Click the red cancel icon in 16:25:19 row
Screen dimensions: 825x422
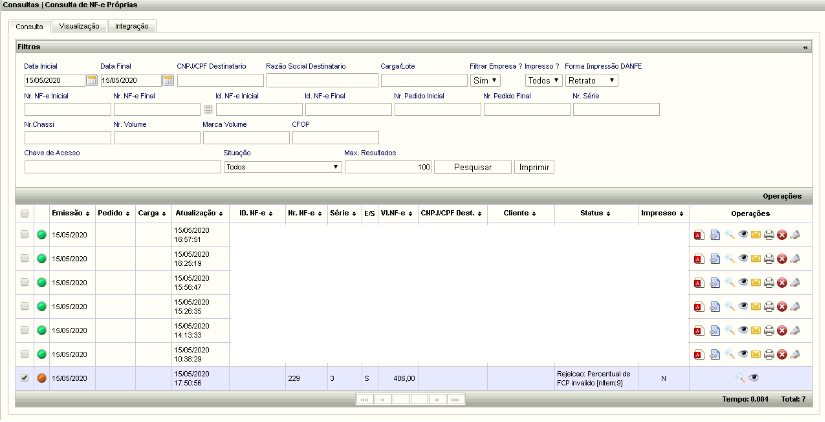[782, 259]
